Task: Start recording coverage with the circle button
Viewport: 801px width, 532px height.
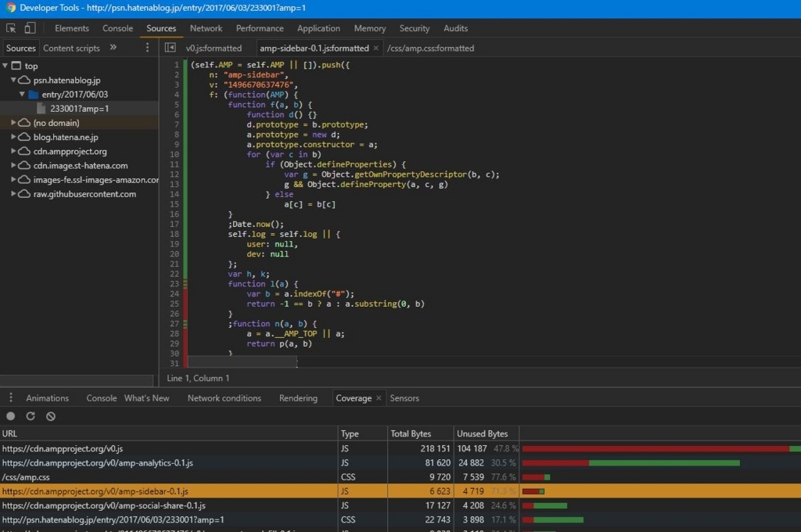Action: 11,416
